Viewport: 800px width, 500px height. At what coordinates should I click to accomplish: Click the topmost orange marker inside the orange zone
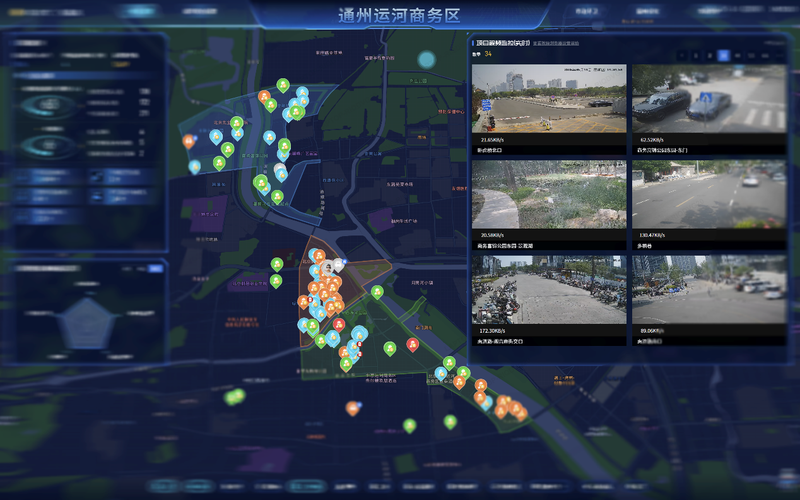(x=319, y=257)
